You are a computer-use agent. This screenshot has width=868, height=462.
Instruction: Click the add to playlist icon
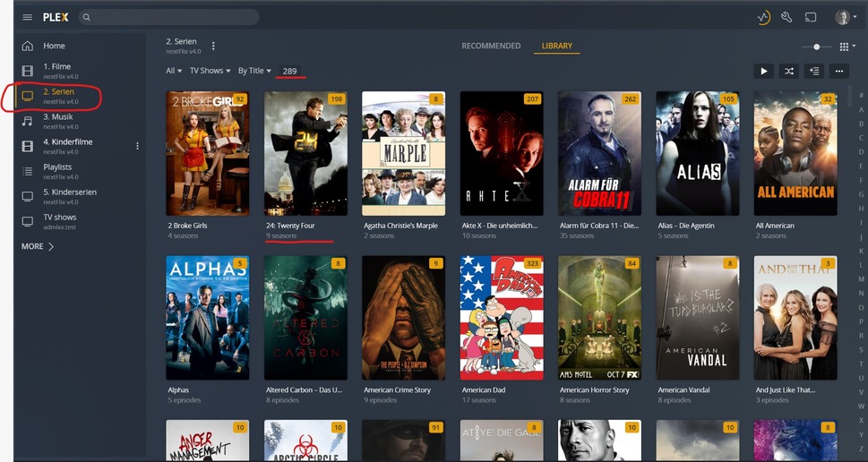click(x=813, y=71)
